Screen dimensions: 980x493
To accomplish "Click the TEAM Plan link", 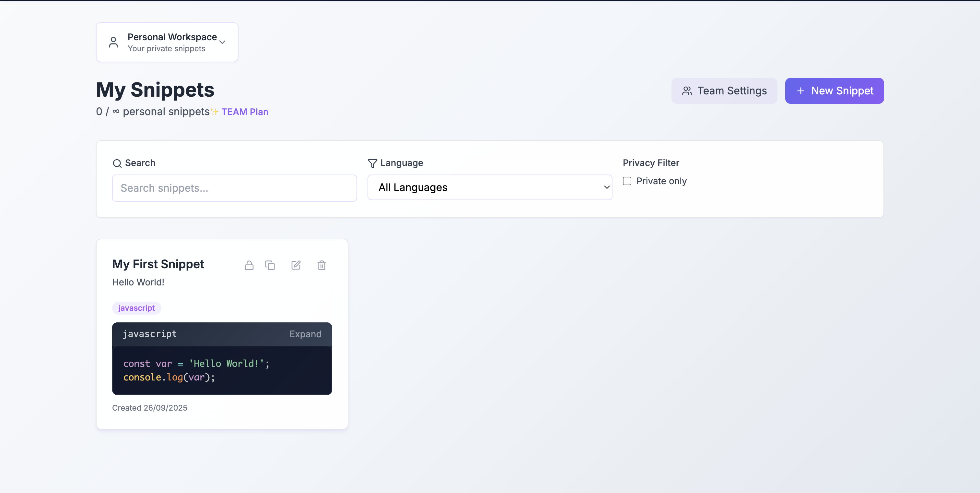I will point(245,112).
